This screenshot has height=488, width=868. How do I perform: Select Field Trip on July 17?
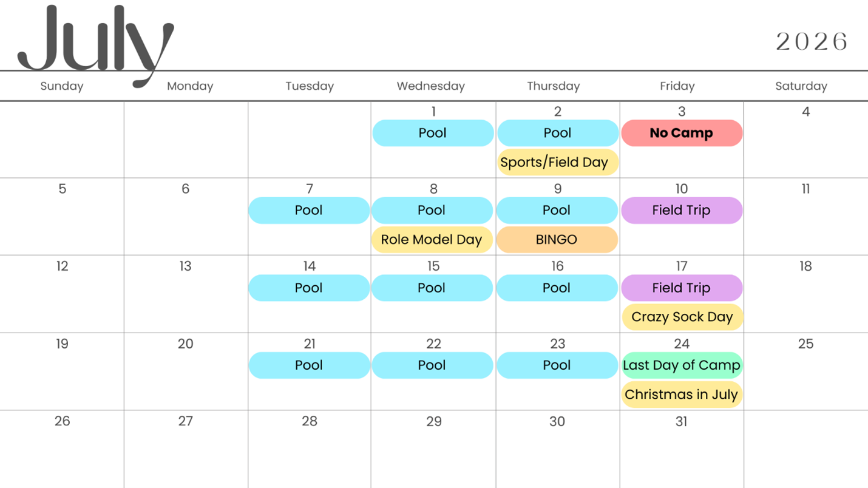pyautogui.click(x=682, y=288)
